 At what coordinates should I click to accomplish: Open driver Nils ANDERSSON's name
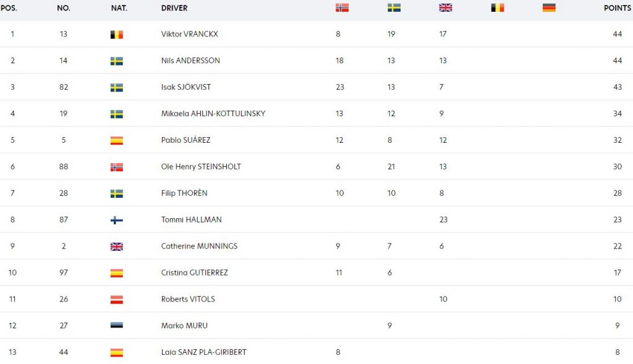click(190, 61)
